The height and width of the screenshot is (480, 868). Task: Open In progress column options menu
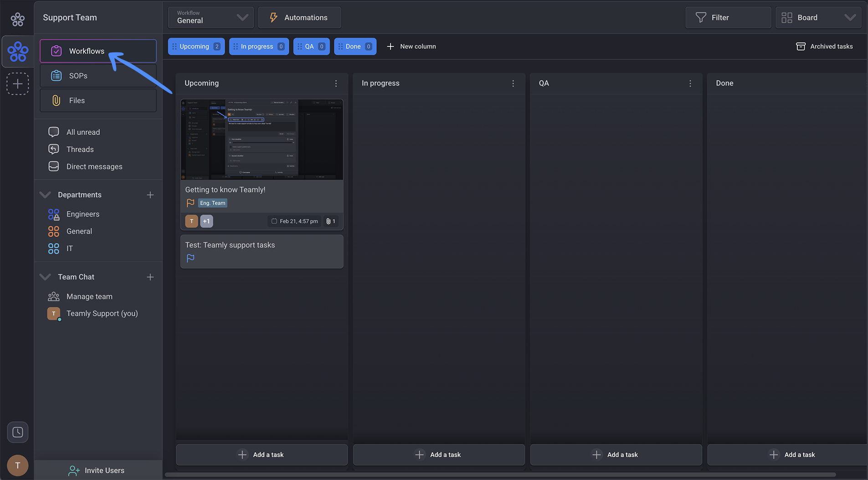click(x=513, y=83)
